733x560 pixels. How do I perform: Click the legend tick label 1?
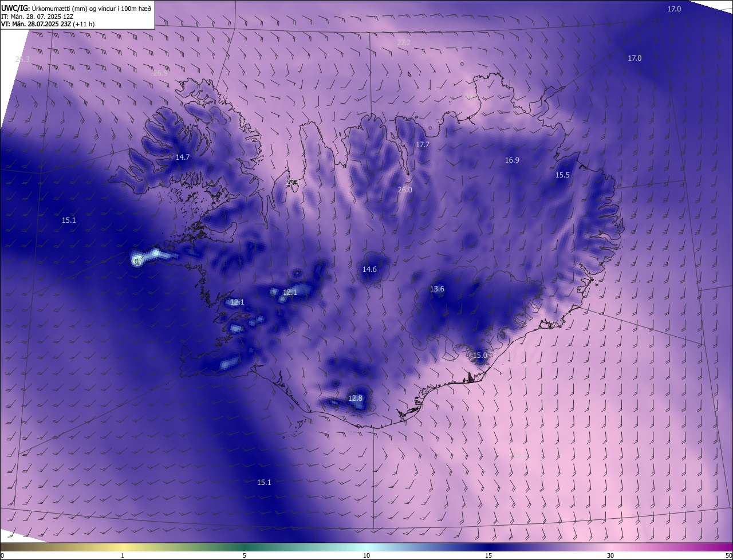point(123,556)
